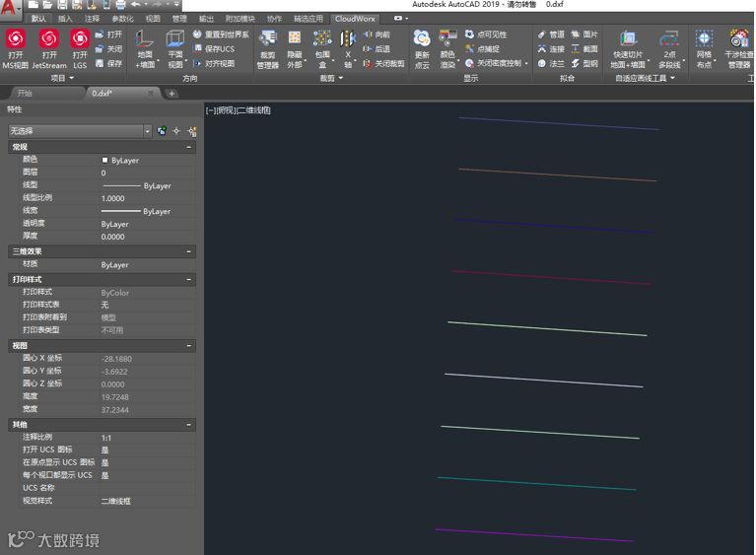The image size is (756, 555).
Task: Select the 法兰 fitting tool
Action: (x=551, y=63)
